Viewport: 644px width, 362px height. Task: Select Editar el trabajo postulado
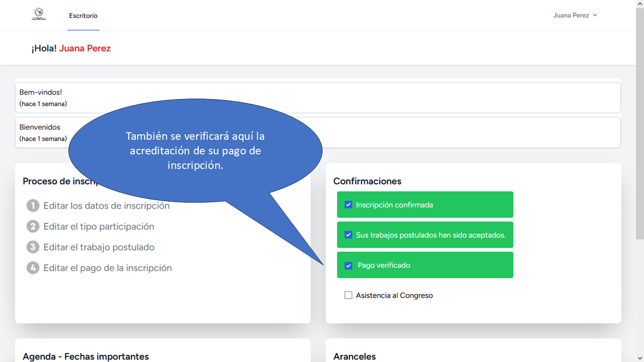tap(99, 247)
